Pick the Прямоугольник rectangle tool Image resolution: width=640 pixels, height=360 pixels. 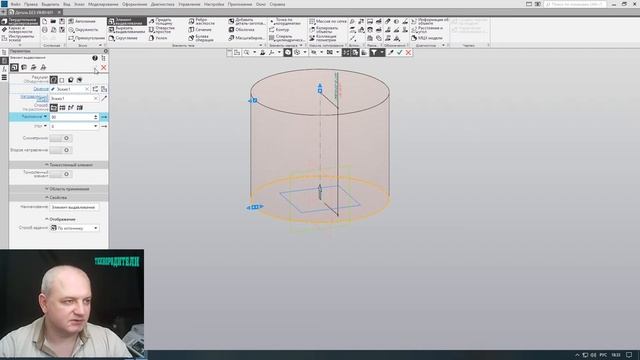(87, 38)
